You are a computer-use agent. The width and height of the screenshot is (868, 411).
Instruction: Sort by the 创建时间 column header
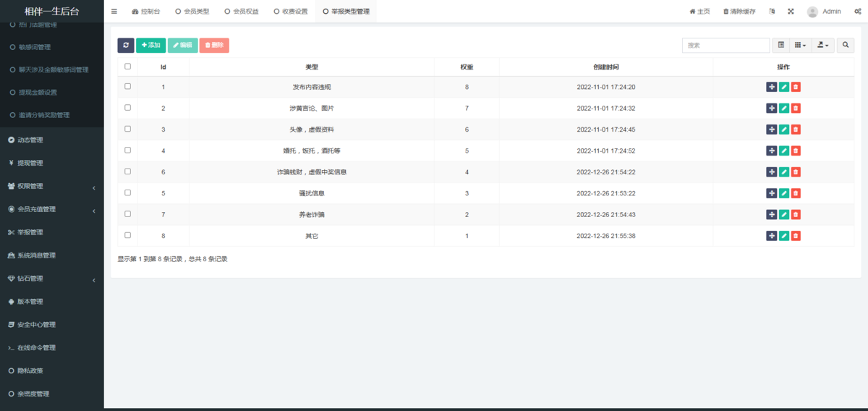pos(606,67)
